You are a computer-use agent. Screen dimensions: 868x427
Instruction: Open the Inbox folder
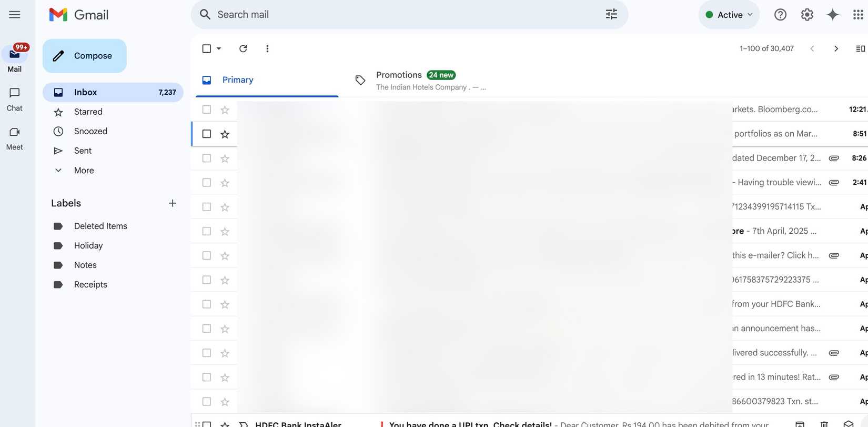click(113, 92)
